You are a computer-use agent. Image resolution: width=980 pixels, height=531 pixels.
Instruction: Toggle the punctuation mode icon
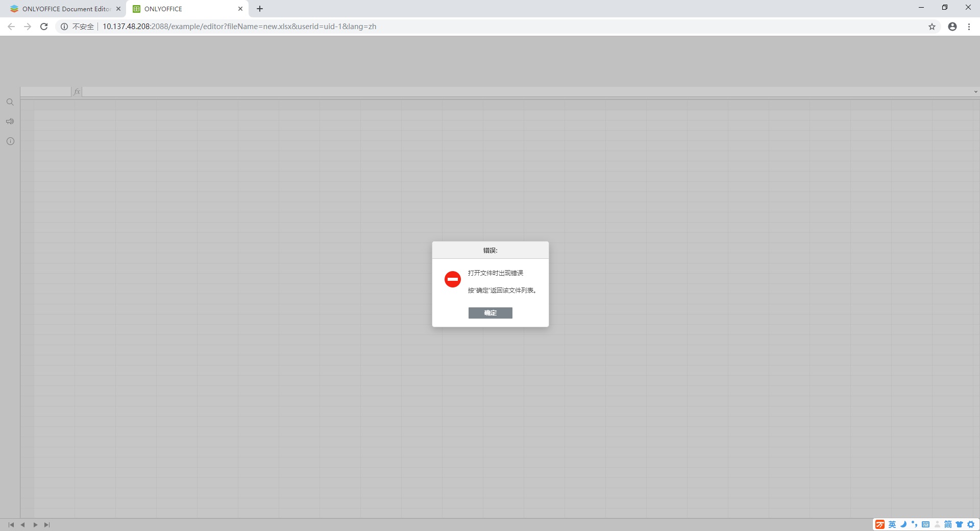pos(914,524)
